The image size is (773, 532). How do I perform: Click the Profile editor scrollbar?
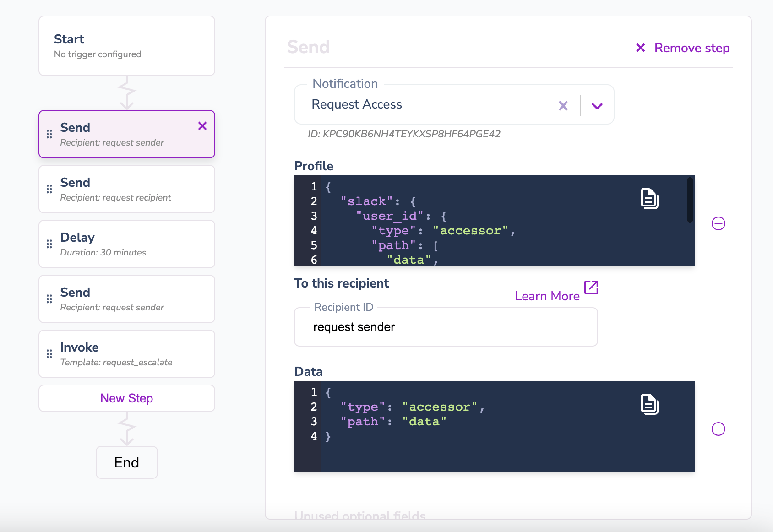pyautogui.click(x=689, y=199)
